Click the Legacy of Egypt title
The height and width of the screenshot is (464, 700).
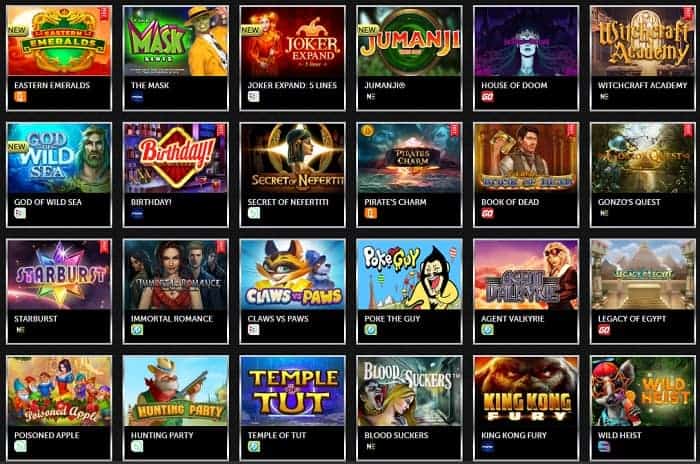632,319
